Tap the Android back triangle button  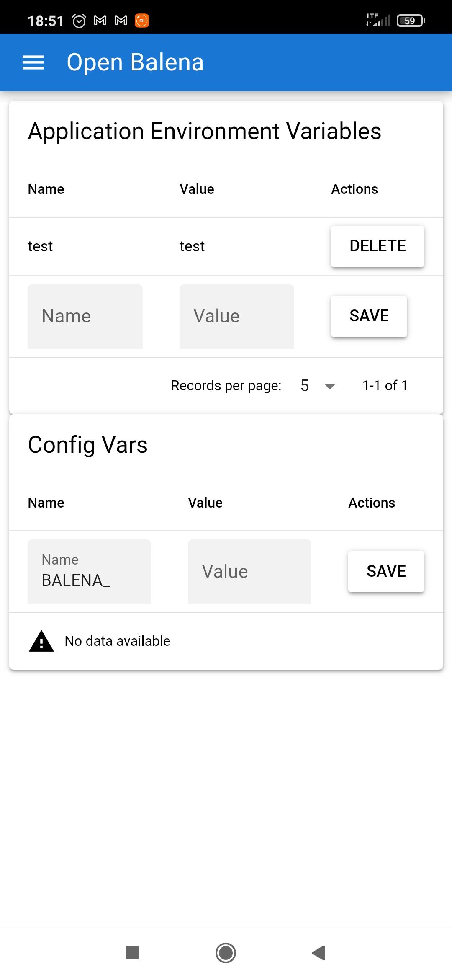pos(319,953)
